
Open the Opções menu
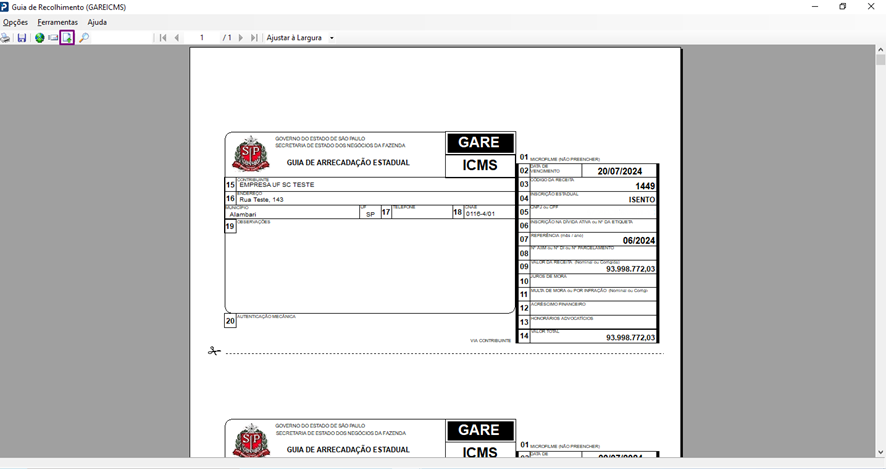tap(15, 23)
